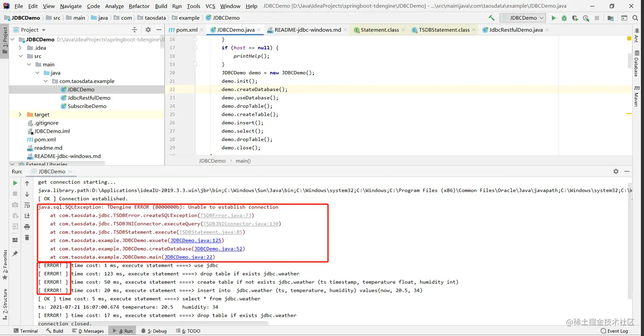The height and width of the screenshot is (336, 644).
Task: Toggle scroll to end of console
Action: [27, 216]
